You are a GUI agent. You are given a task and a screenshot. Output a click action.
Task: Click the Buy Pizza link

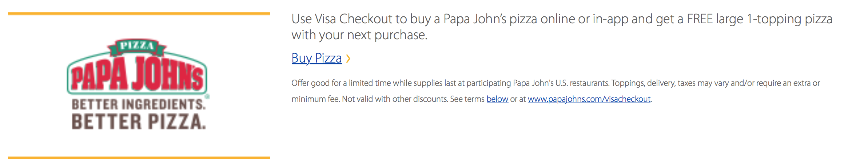click(x=316, y=58)
